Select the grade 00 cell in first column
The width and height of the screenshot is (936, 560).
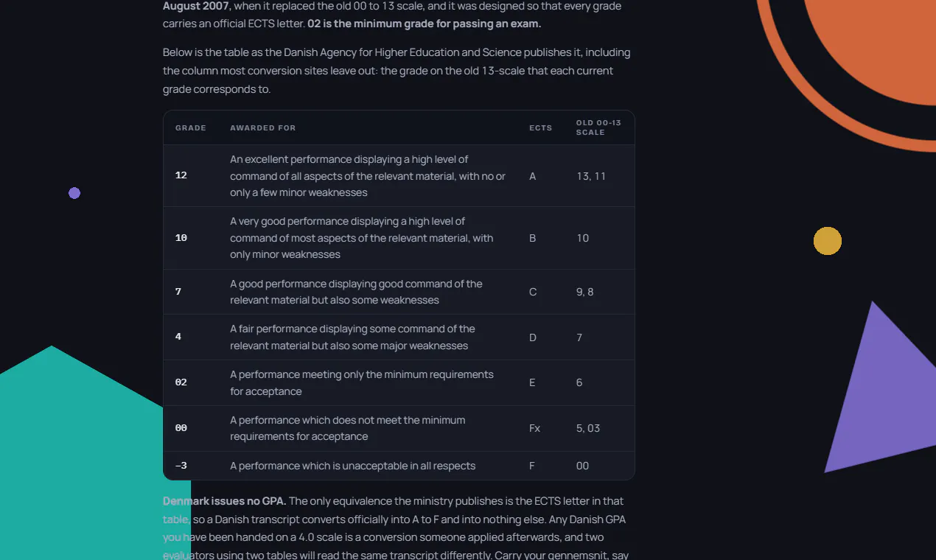pyautogui.click(x=181, y=428)
